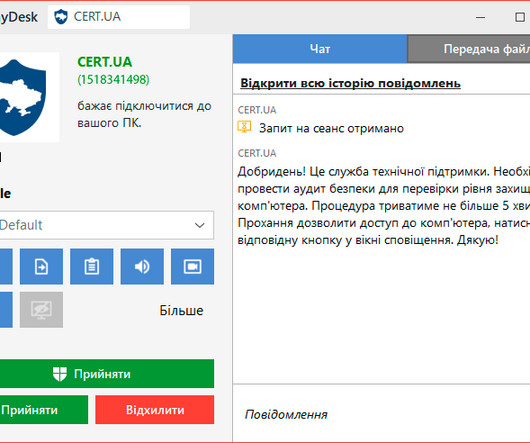Switch to Чат tab
The height and width of the screenshot is (443, 530).
[320, 49]
